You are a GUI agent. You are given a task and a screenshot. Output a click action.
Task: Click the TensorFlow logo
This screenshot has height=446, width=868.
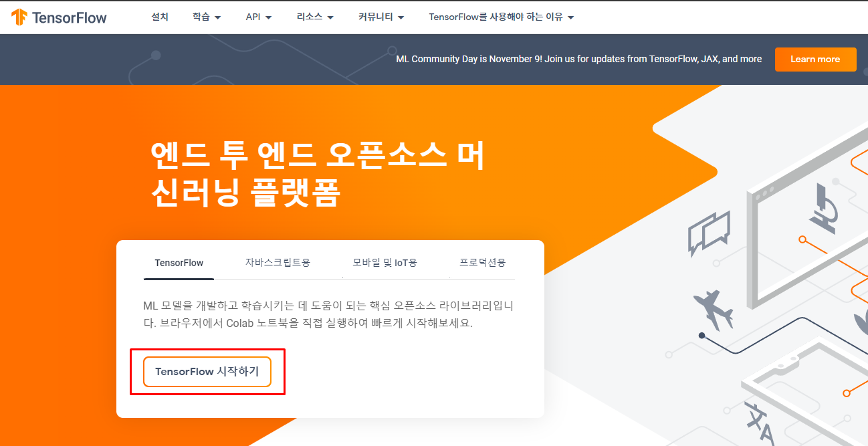click(59, 17)
